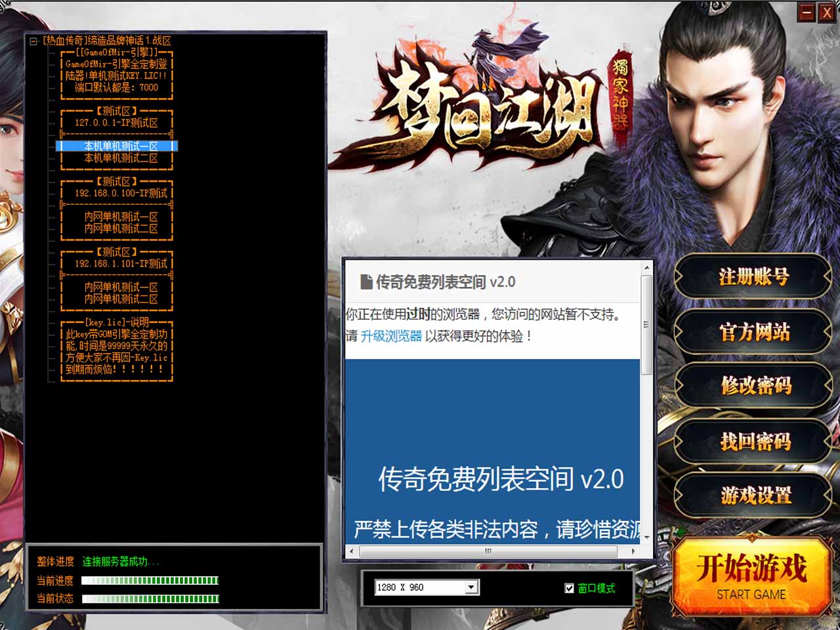Click browser panel scroll-left arrow
The image size is (840, 630).
click(351, 551)
